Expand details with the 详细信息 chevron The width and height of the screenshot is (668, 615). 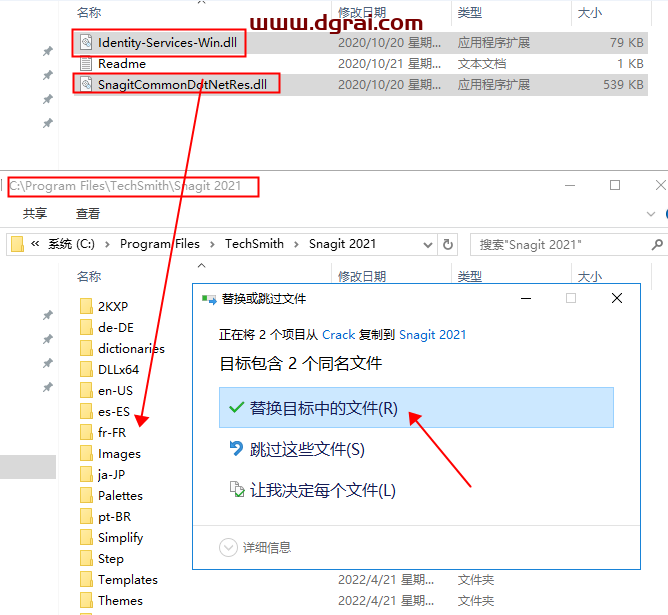(x=228, y=547)
